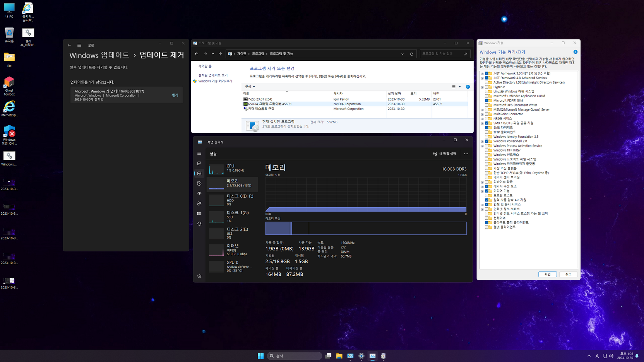Open view options dropdown arrow in Programs list
Image resolution: width=644 pixels, height=362 pixels.
[x=460, y=87]
